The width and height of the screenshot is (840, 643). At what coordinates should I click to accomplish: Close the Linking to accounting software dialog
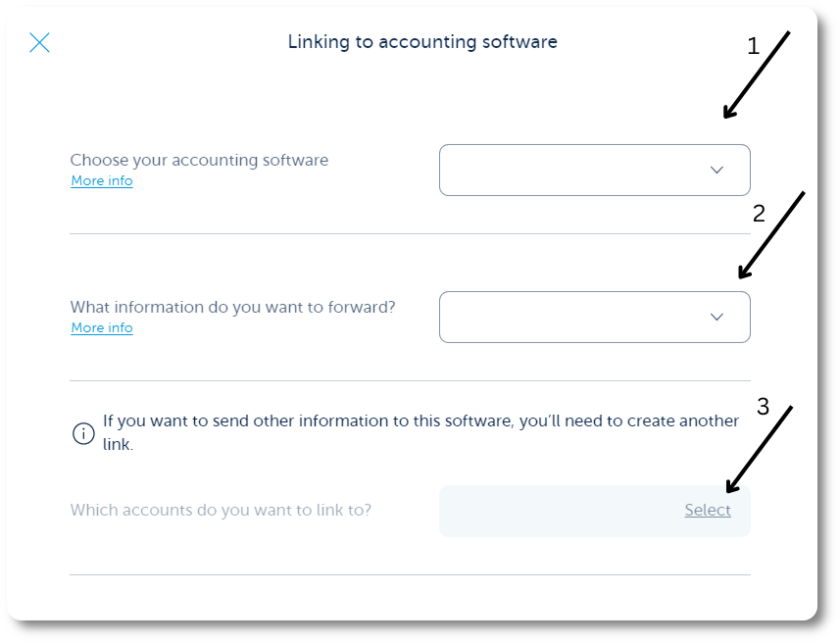[39, 42]
